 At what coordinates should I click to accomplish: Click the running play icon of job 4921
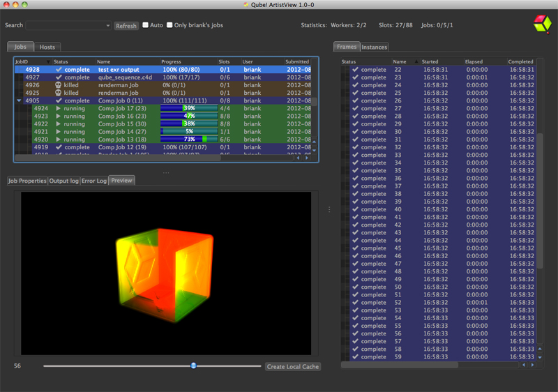[58, 132]
